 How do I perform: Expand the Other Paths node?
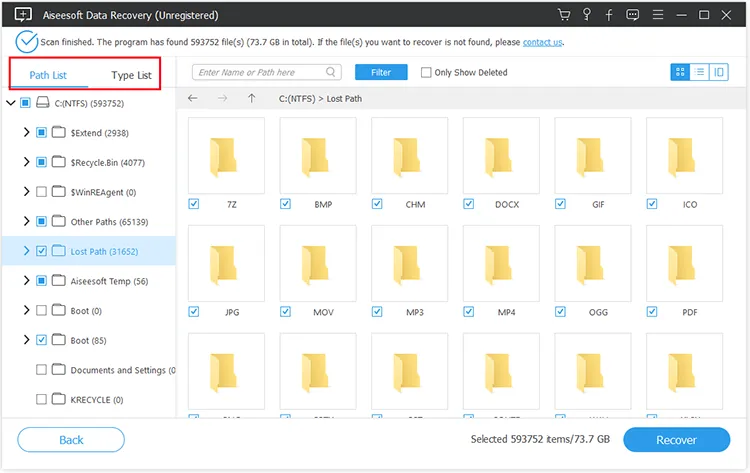click(x=26, y=221)
